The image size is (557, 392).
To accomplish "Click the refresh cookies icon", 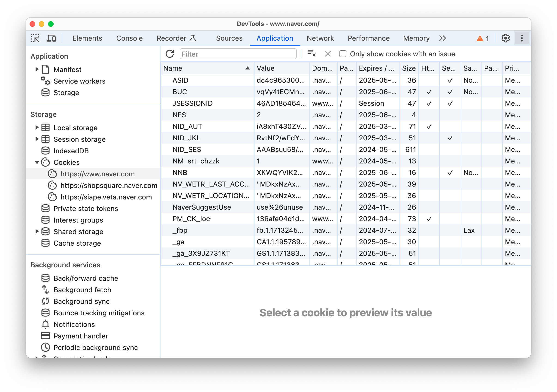I will pyautogui.click(x=170, y=54).
